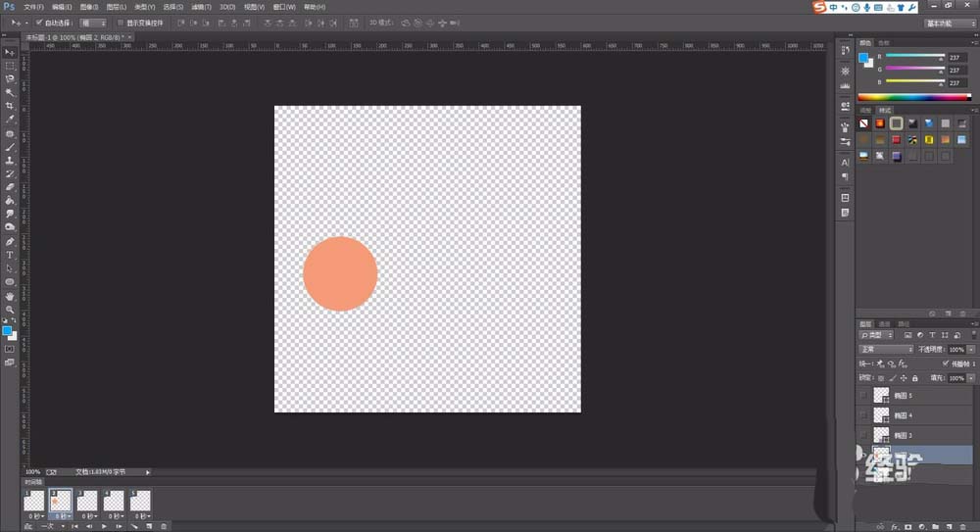Pick the Crop tool
980x532 pixels.
pyautogui.click(x=10, y=106)
